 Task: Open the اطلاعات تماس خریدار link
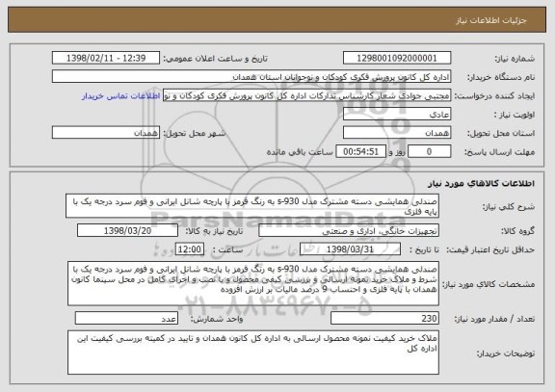(x=121, y=96)
